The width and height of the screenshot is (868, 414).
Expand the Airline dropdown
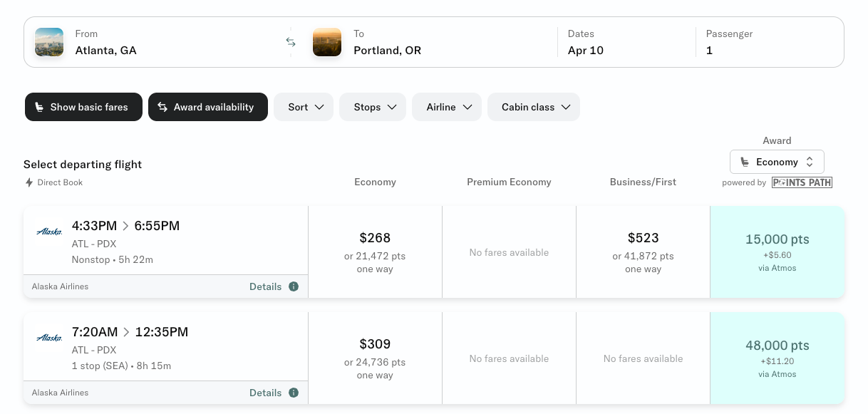coord(447,107)
